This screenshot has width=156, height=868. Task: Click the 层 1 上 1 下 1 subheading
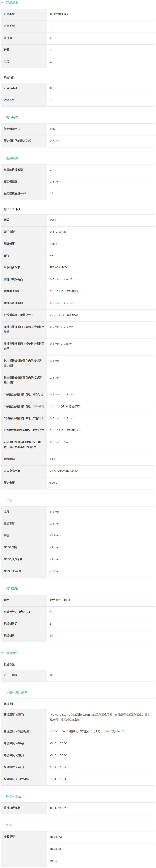(x=12, y=209)
